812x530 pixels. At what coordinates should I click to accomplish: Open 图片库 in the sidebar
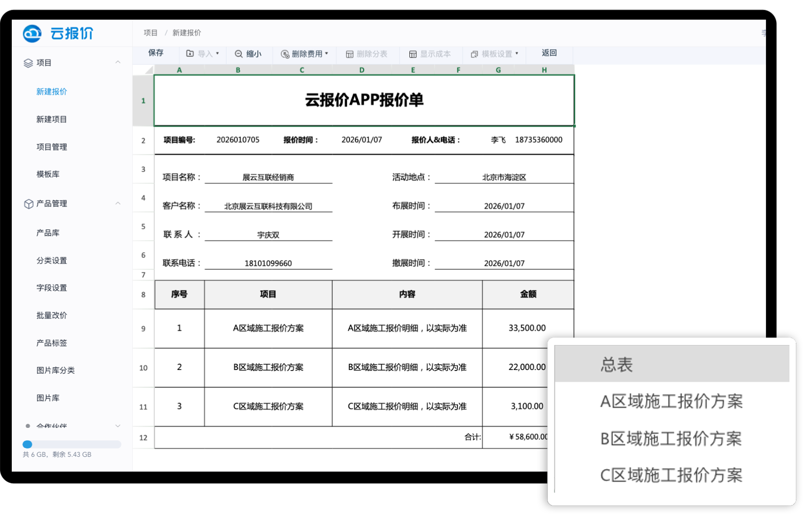pyautogui.click(x=48, y=398)
